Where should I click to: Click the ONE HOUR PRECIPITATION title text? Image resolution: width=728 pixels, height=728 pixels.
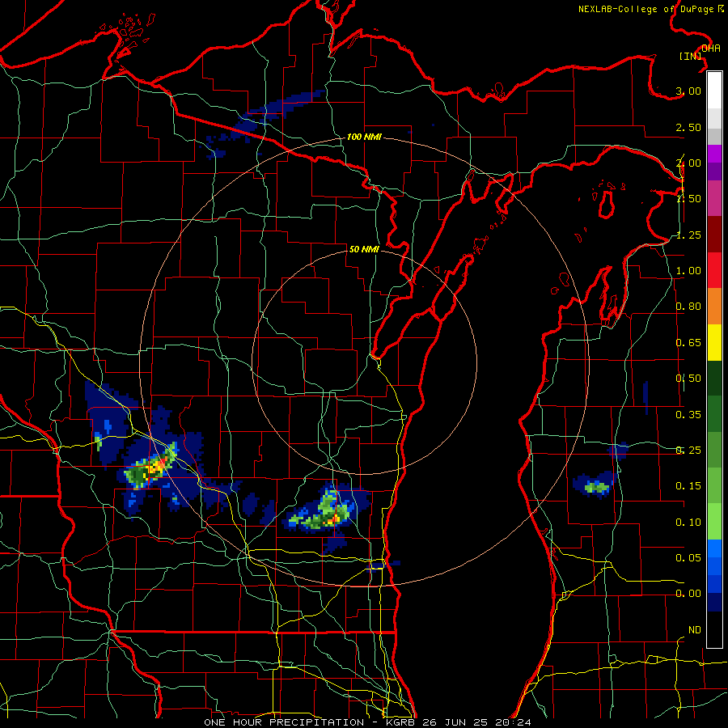(284, 722)
